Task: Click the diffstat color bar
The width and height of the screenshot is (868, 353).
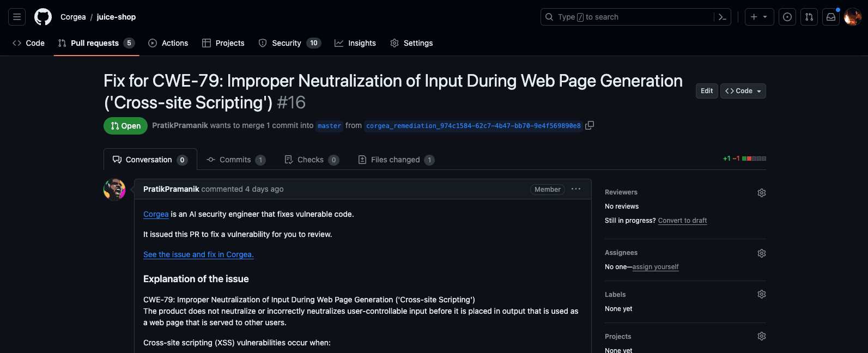Action: point(754,159)
